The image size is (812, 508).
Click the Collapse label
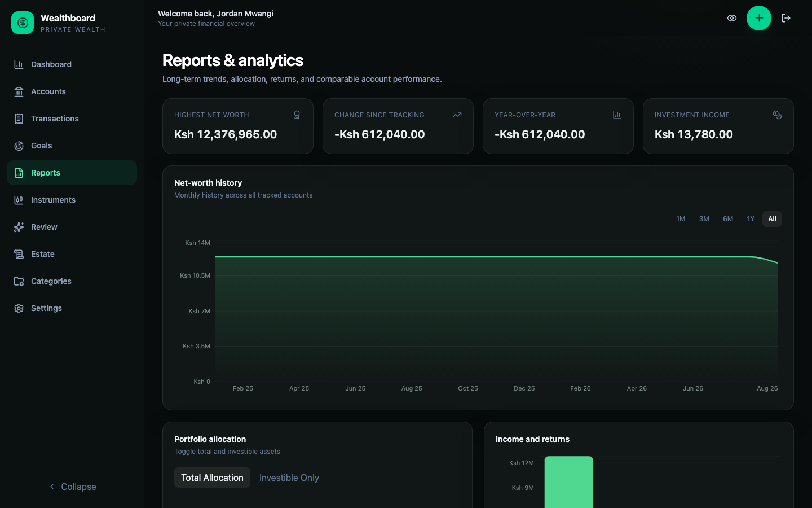coord(78,487)
